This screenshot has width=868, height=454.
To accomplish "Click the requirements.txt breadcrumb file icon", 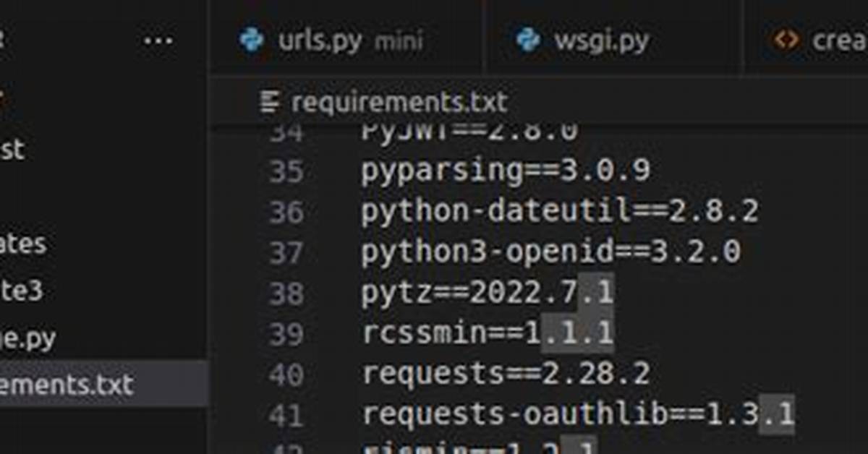I will (x=270, y=103).
